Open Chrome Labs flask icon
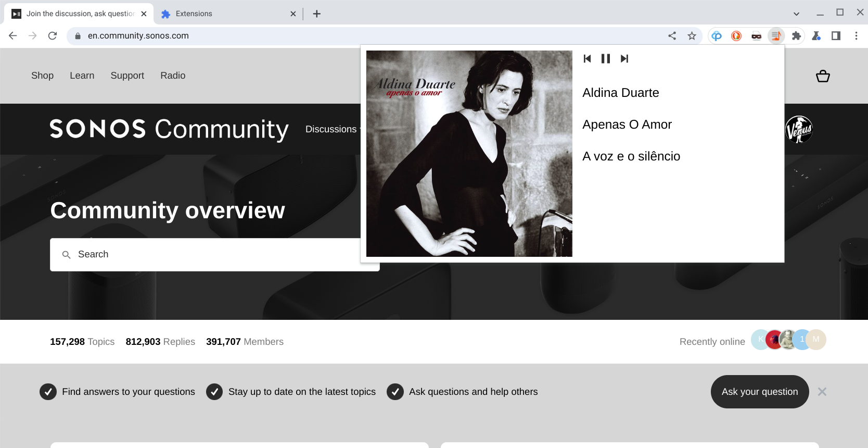The height and width of the screenshot is (448, 868). pyautogui.click(x=816, y=35)
